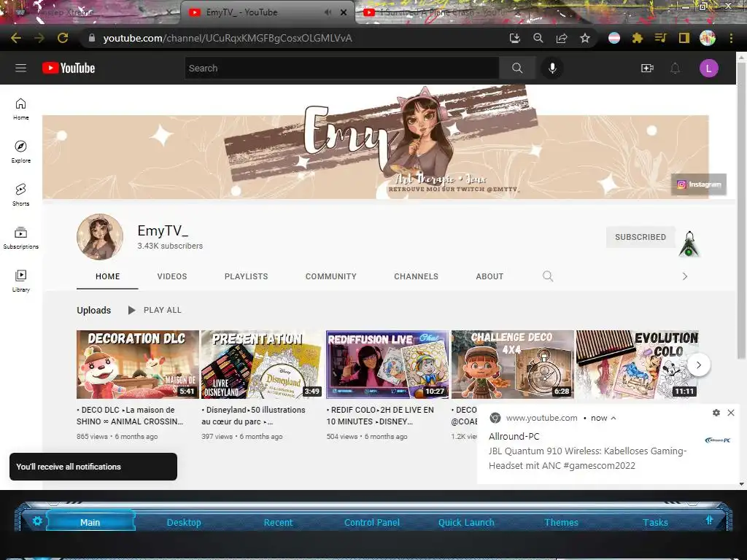
Task: Open the zoom magnifier icon in address bar
Action: pyautogui.click(x=538, y=38)
